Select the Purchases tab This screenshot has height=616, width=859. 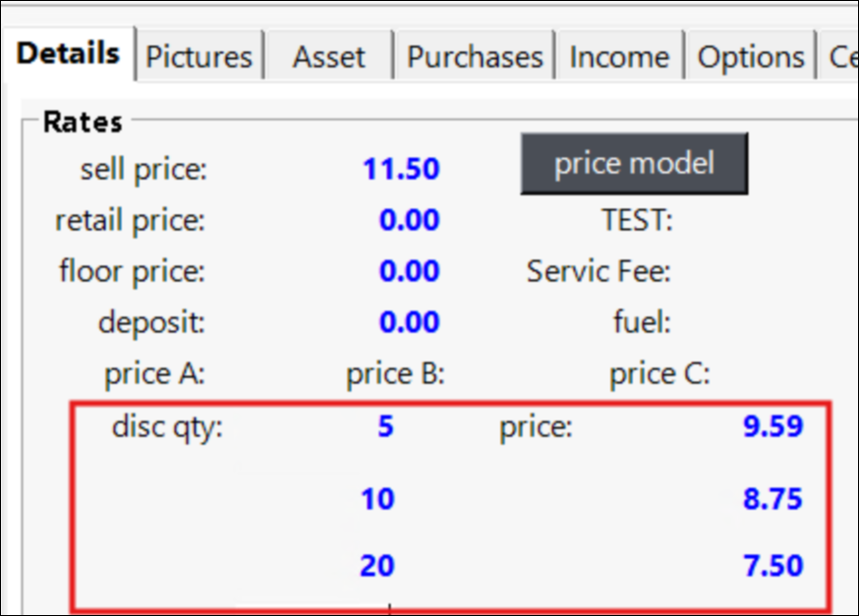[x=475, y=57]
